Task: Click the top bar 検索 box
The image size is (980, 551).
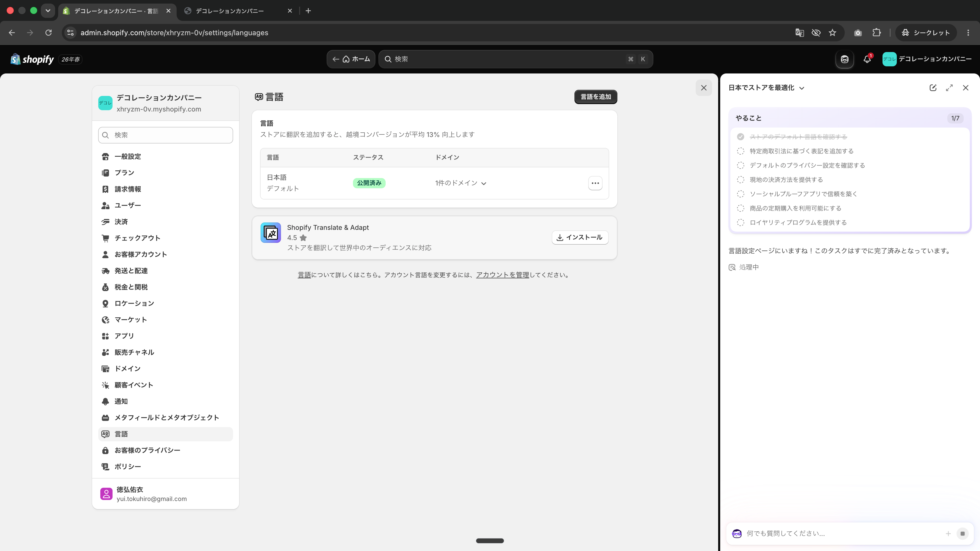Action: coord(516,59)
